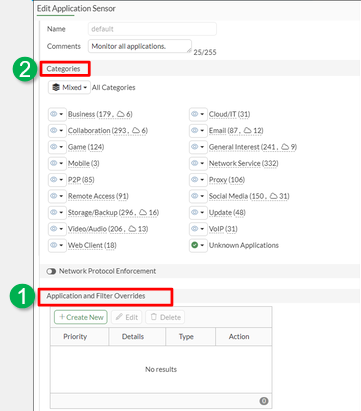This screenshot has width=361, height=411.
Task: Click the eye icon for Storage/Backup
Action: tap(54, 212)
